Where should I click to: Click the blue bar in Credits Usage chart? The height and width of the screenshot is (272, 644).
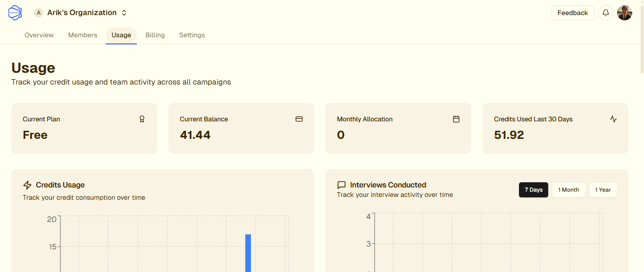point(248,253)
